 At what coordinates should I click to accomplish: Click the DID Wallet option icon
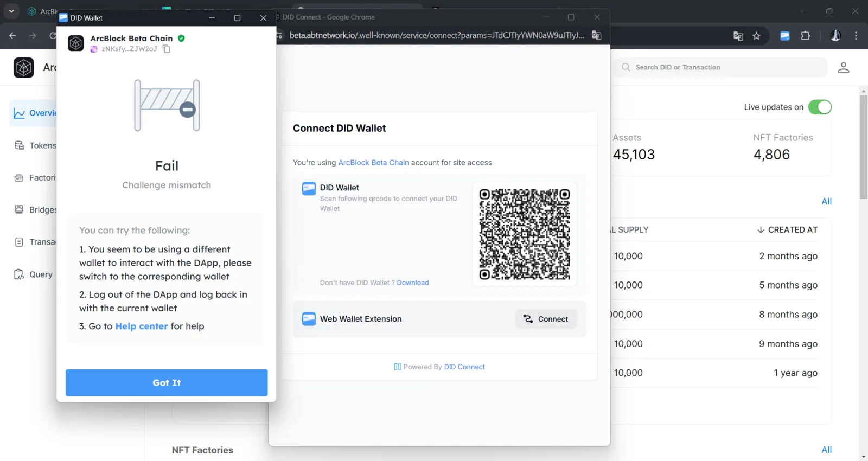pos(309,189)
